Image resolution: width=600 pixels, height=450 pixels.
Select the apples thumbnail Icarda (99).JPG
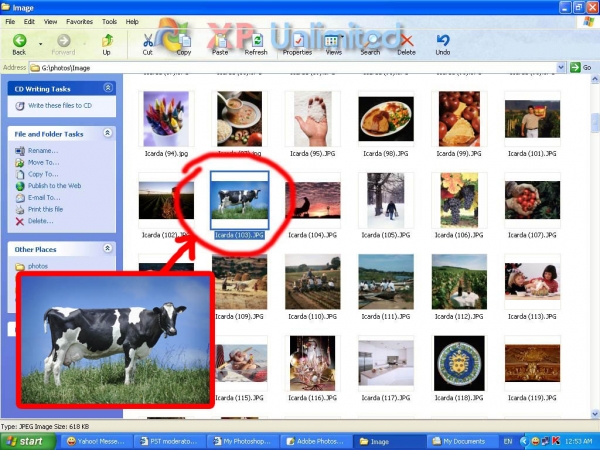[x=459, y=119]
